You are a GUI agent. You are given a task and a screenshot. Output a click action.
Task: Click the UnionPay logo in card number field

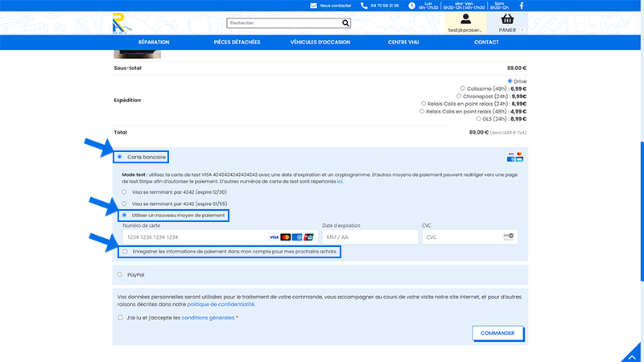(x=308, y=237)
